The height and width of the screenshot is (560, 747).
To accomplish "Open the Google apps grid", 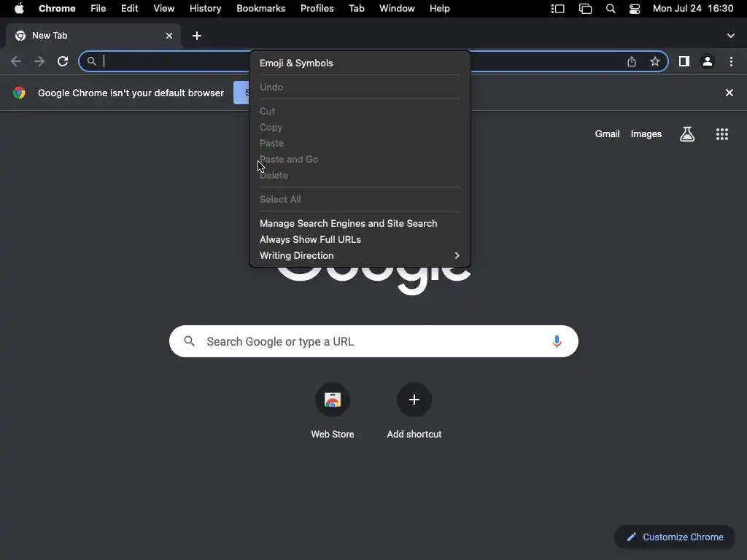I will coord(721,134).
